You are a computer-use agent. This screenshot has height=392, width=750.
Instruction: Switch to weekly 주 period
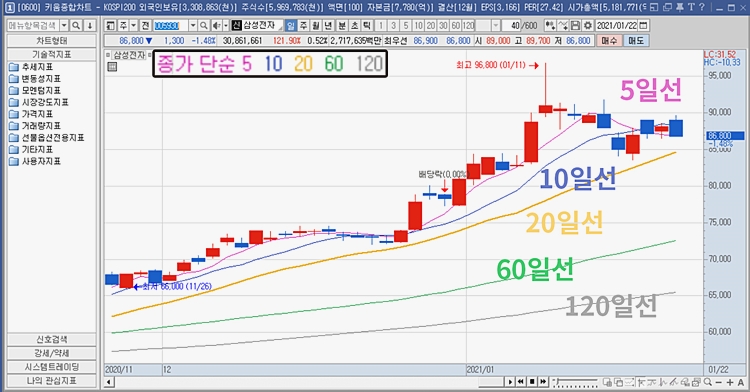pos(303,25)
